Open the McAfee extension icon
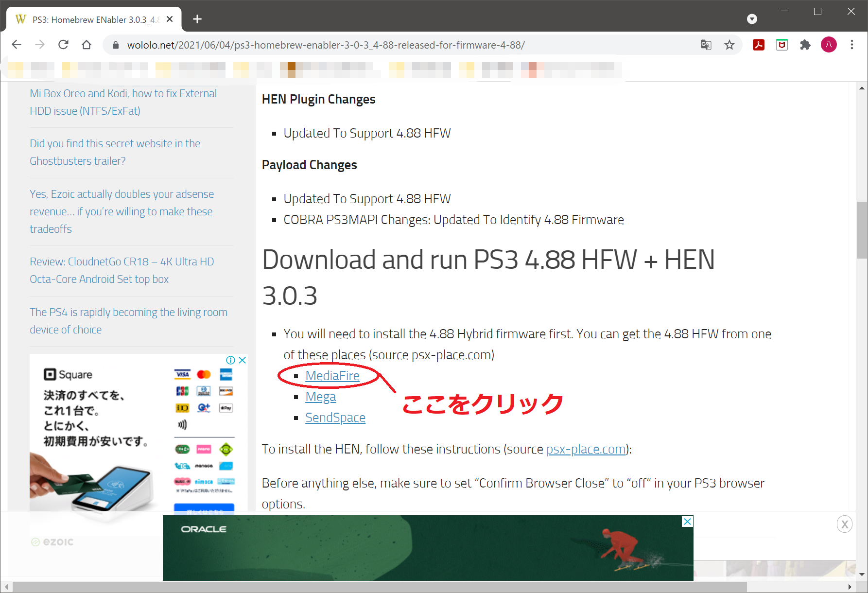 782,45
